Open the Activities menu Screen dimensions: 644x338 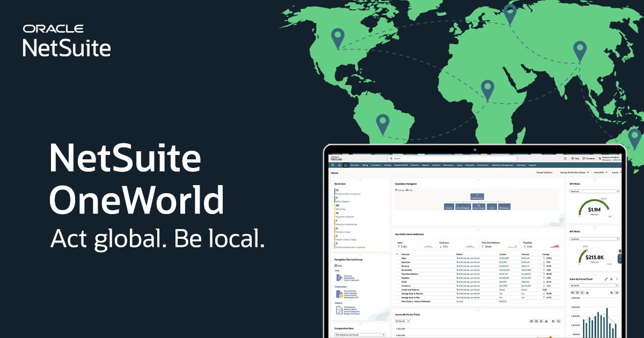click(355, 165)
